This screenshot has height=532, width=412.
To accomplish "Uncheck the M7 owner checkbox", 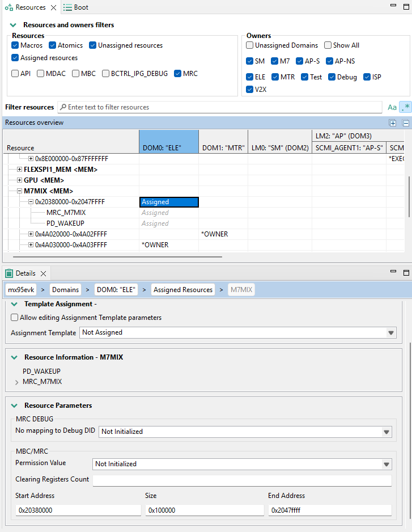I will (x=275, y=61).
